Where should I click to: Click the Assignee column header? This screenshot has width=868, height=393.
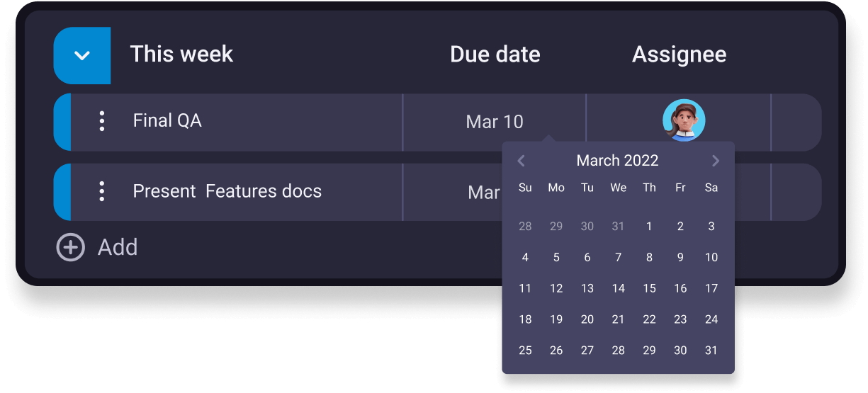pos(679,55)
